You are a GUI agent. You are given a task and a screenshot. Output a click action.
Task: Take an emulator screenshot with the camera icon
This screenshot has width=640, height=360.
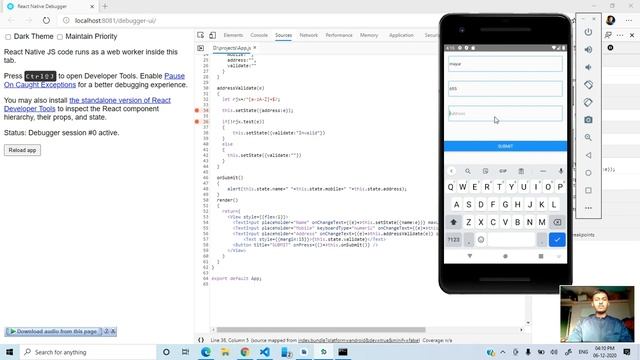tap(588, 120)
